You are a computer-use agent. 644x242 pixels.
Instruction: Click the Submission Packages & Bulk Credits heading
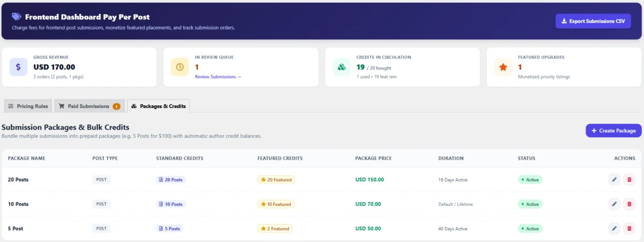pyautogui.click(x=65, y=127)
